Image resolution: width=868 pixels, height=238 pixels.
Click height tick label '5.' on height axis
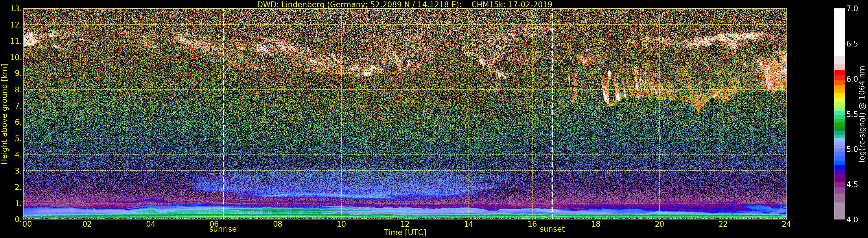point(18,138)
